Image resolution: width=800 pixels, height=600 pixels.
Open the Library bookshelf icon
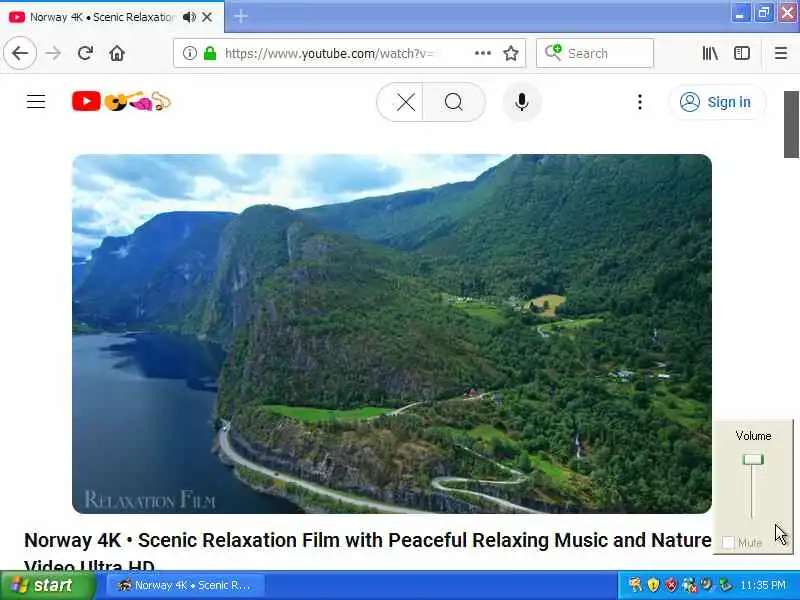point(710,53)
